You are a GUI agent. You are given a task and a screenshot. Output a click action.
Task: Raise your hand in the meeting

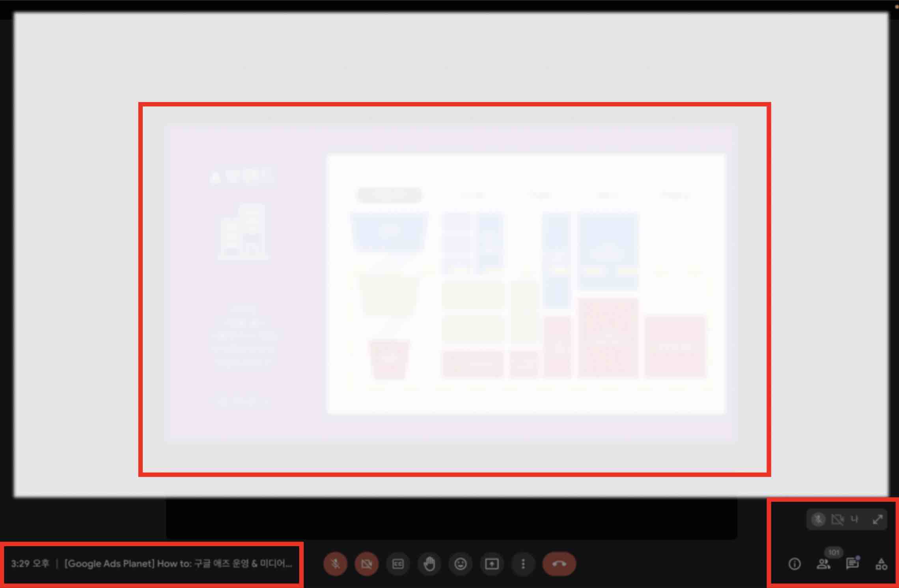click(429, 564)
